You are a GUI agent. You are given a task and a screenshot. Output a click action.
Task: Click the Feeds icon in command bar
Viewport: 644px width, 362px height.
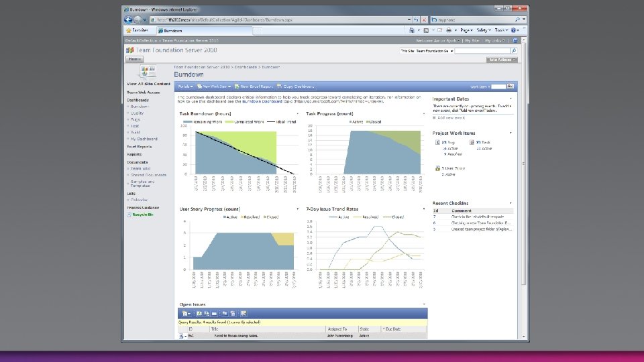tap(426, 30)
